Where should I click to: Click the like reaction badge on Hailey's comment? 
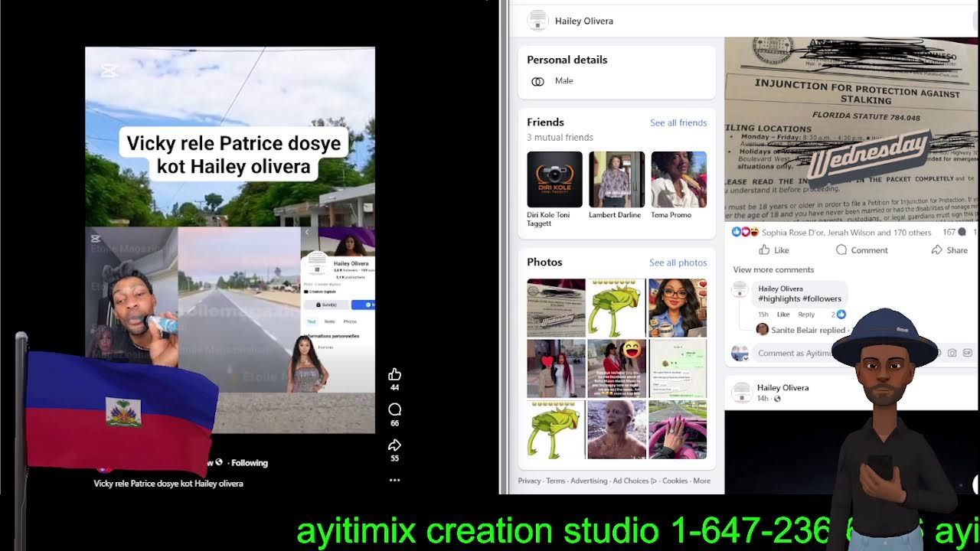[x=841, y=315]
